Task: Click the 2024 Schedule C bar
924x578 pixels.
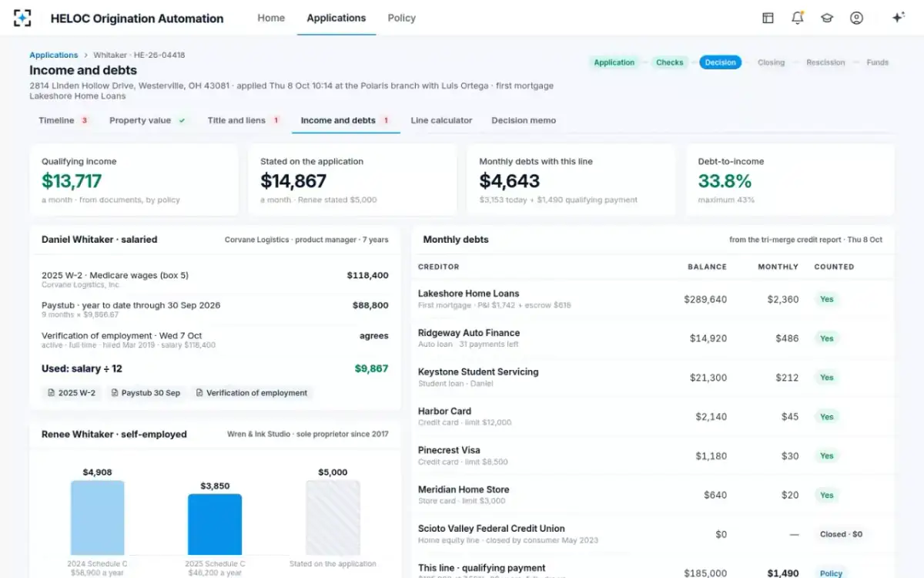Action: (x=98, y=518)
